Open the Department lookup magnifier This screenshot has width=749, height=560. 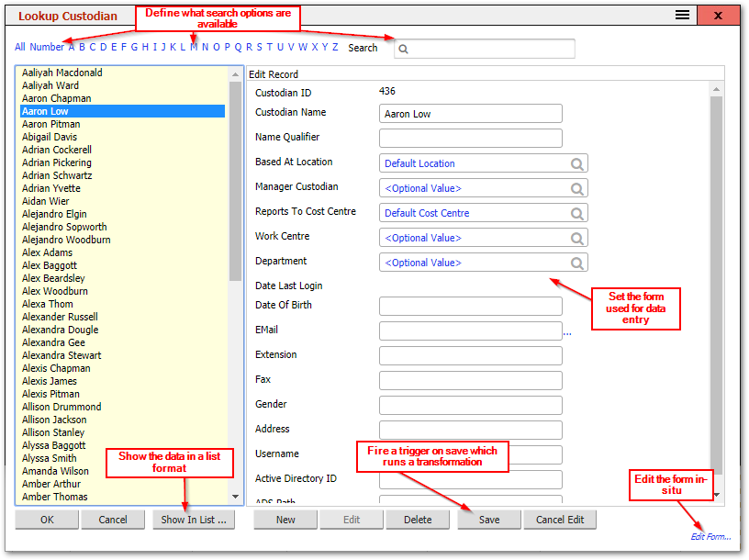576,262
